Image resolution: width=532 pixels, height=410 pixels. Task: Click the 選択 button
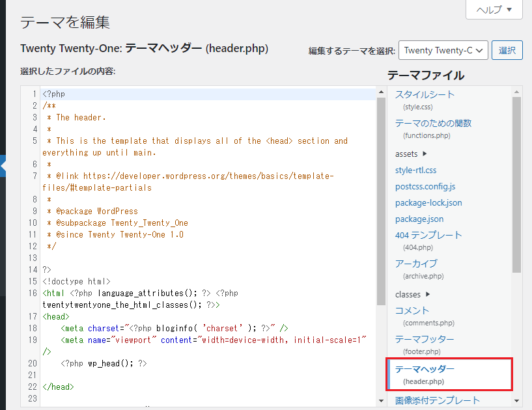[507, 50]
